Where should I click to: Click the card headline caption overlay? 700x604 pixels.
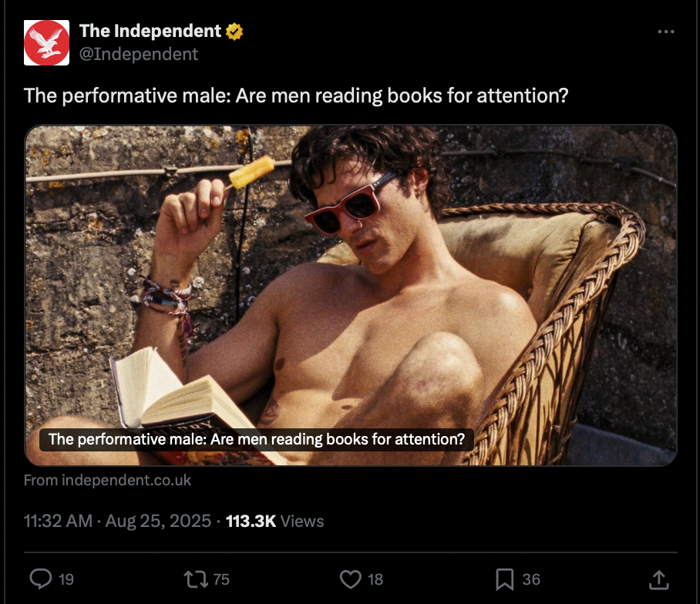pyautogui.click(x=257, y=439)
